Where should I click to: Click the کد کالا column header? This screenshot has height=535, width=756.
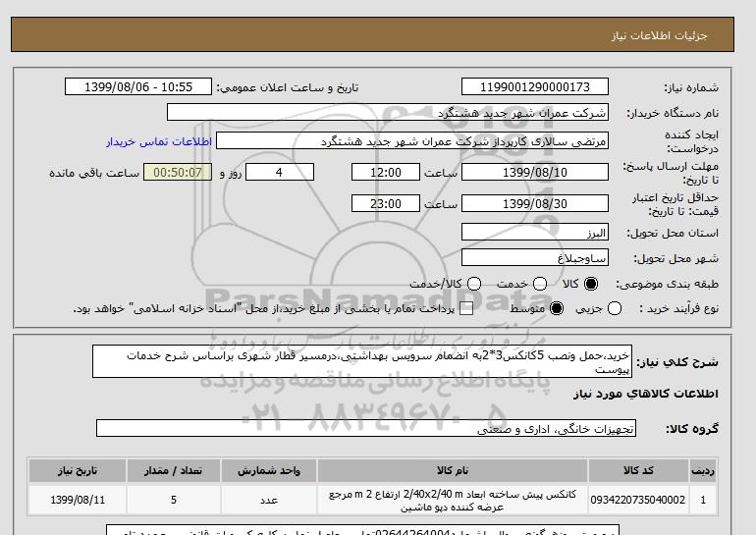pyautogui.click(x=638, y=471)
